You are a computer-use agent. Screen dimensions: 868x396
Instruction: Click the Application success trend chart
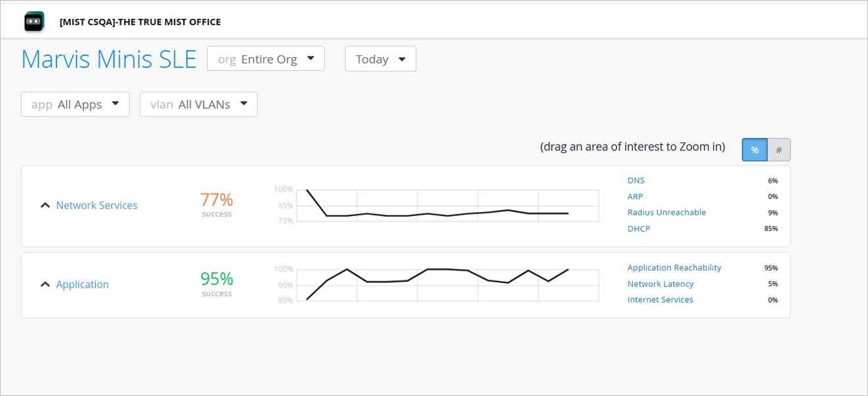(447, 284)
